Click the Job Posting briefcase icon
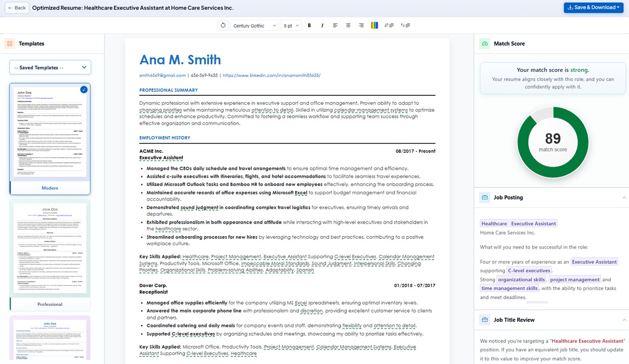 click(x=484, y=197)
